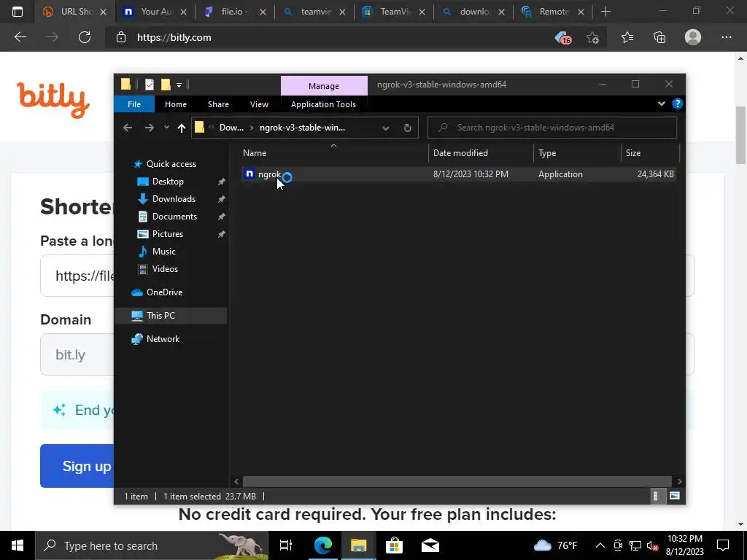This screenshot has height=560, width=747.
Task: Open Pictures in navigation pane
Action: 167,234
